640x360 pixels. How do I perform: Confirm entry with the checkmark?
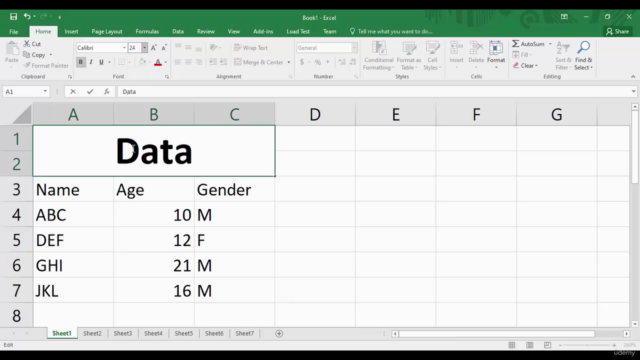tap(90, 91)
